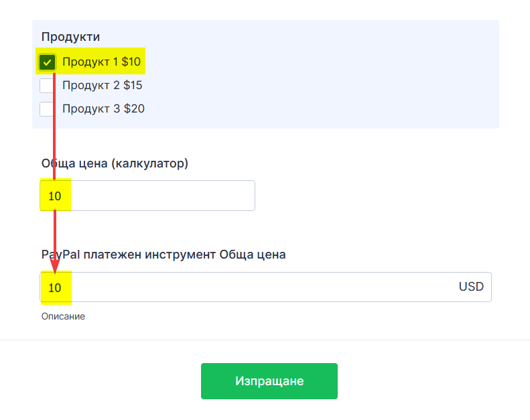Click the Описание helper text

click(63, 316)
